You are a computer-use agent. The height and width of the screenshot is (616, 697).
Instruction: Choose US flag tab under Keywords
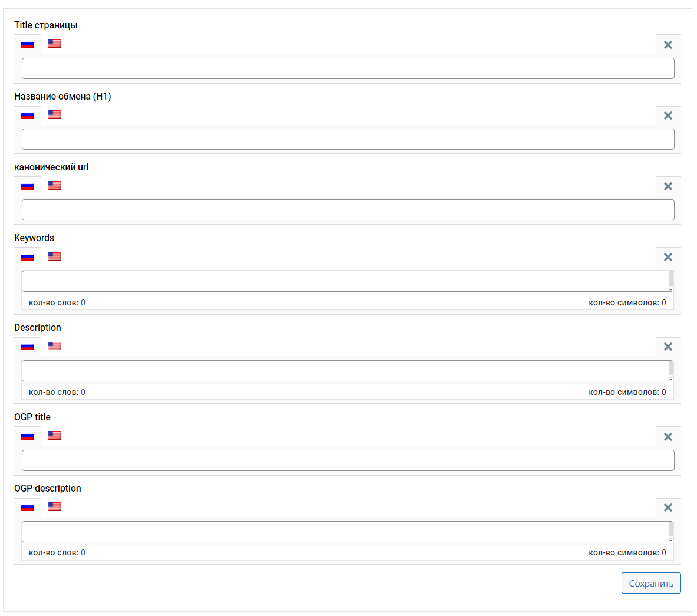point(54,256)
